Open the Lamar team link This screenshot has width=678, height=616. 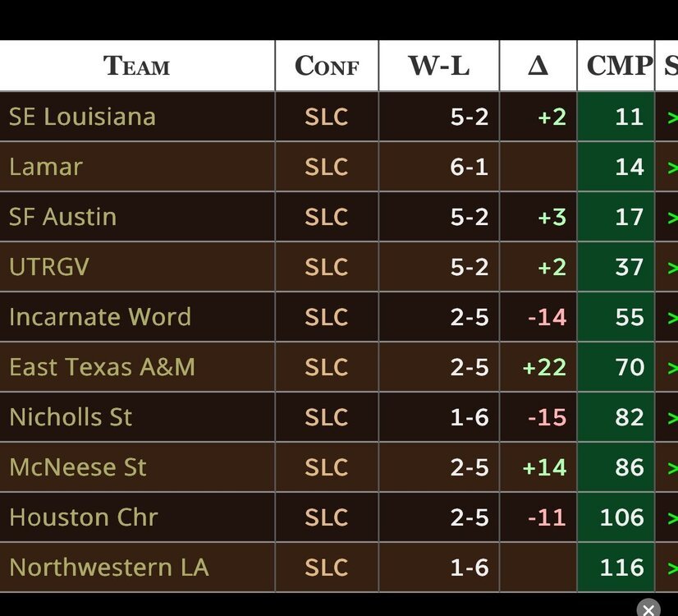[46, 167]
